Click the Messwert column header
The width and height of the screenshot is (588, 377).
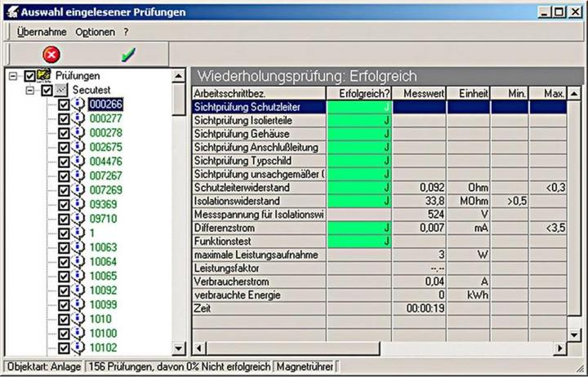click(419, 93)
